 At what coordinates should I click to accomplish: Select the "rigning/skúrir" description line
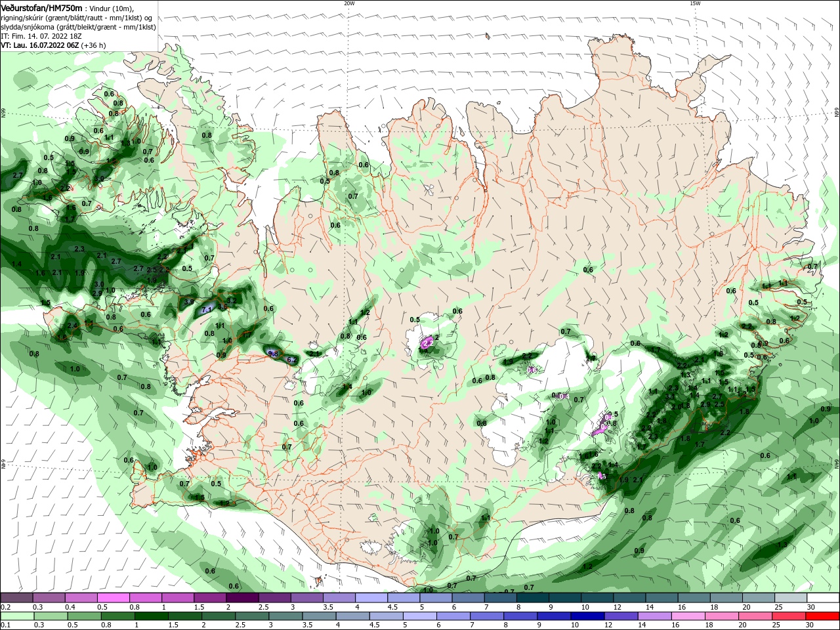tap(77, 18)
